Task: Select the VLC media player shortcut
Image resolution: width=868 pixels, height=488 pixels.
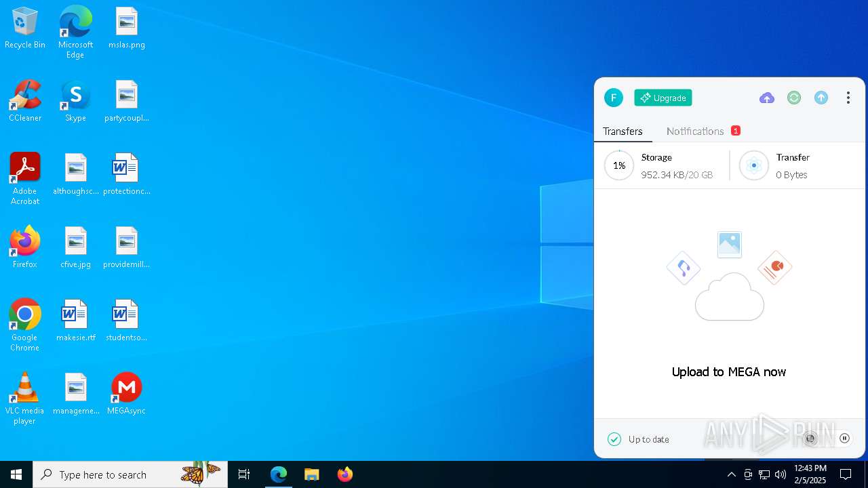Action: pyautogui.click(x=25, y=399)
